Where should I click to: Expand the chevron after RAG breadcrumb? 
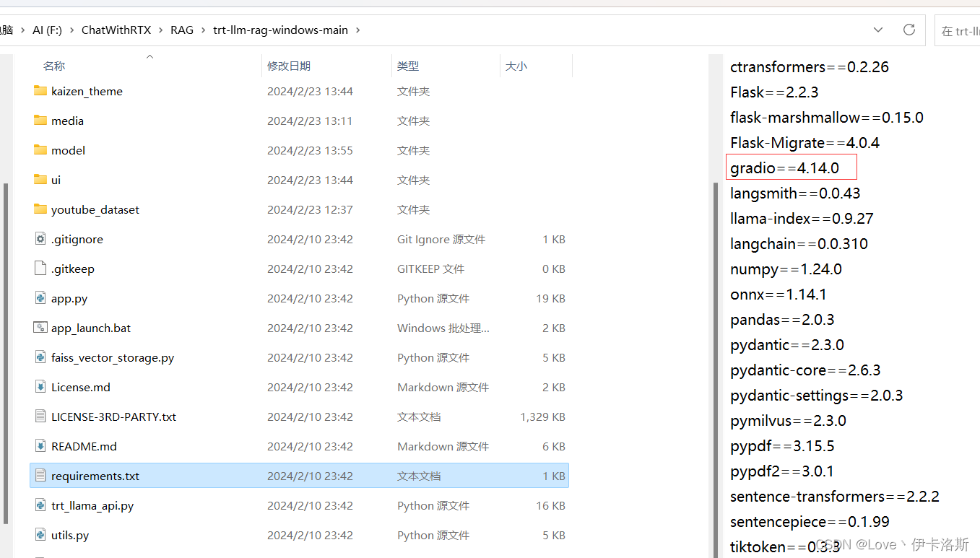203,30
